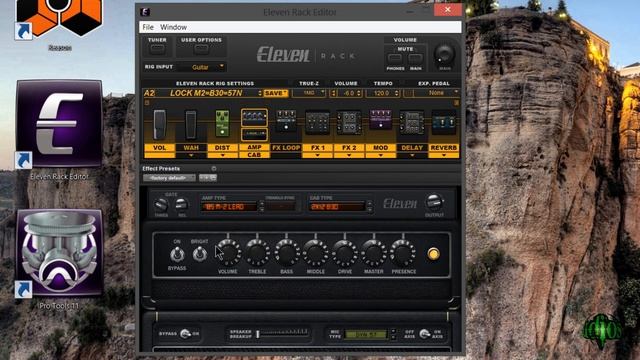
Task: Click the amp Presence knob
Action: (x=403, y=253)
